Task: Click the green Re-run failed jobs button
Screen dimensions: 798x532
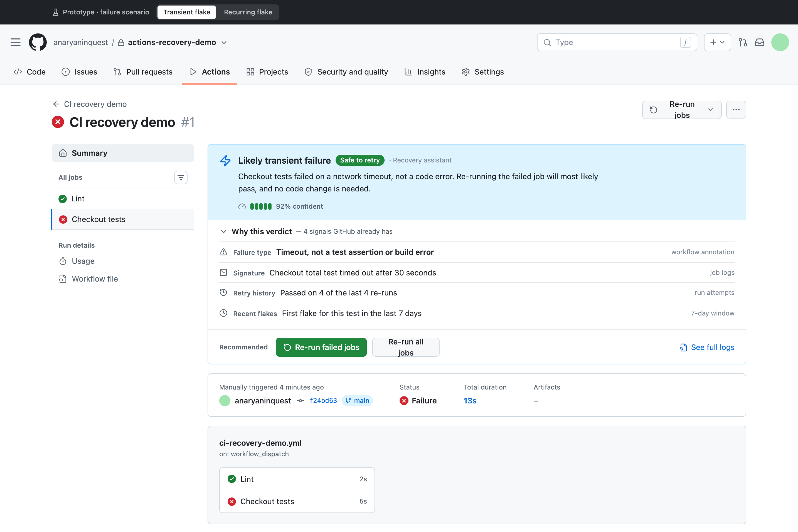Action: (321, 347)
